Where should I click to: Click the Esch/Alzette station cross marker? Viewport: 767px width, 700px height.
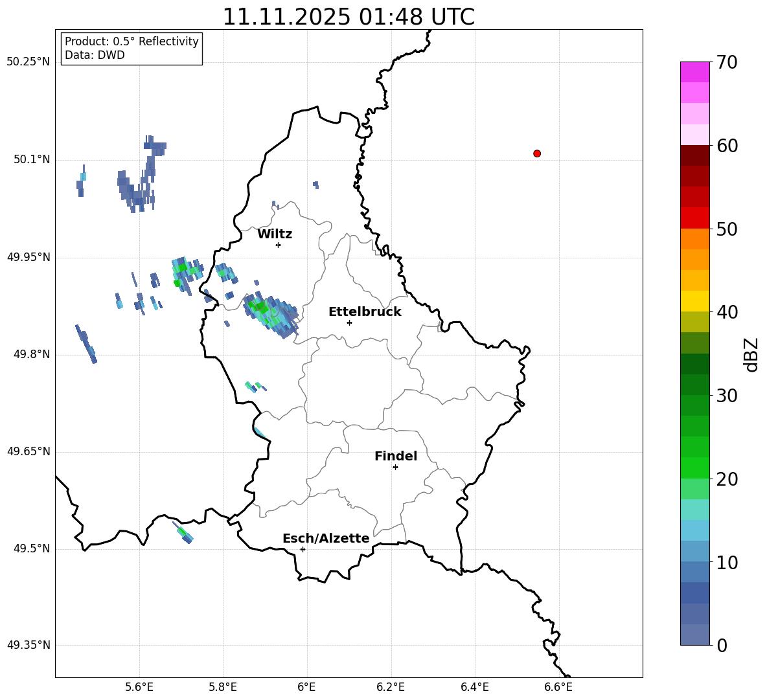[x=303, y=549]
